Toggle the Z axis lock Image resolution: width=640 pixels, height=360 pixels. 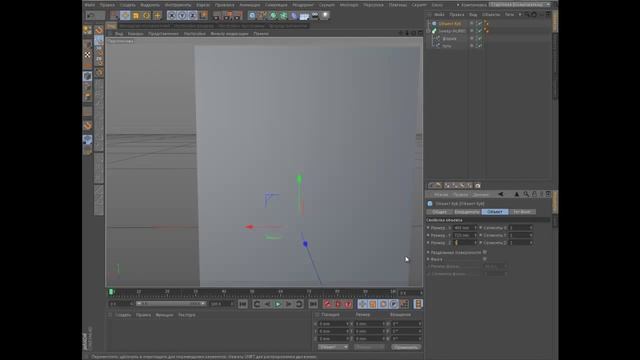[192, 16]
